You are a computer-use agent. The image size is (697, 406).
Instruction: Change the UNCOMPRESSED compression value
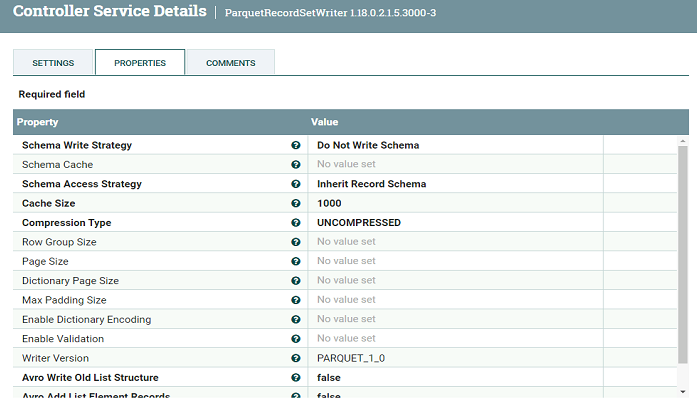click(x=455, y=223)
